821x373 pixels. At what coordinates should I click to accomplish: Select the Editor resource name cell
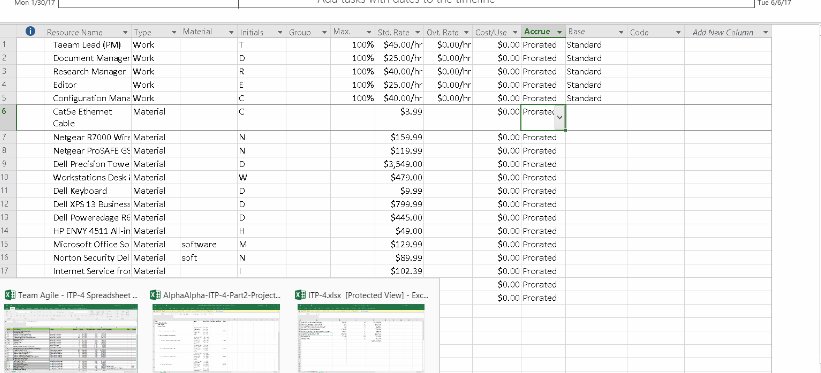pos(87,84)
